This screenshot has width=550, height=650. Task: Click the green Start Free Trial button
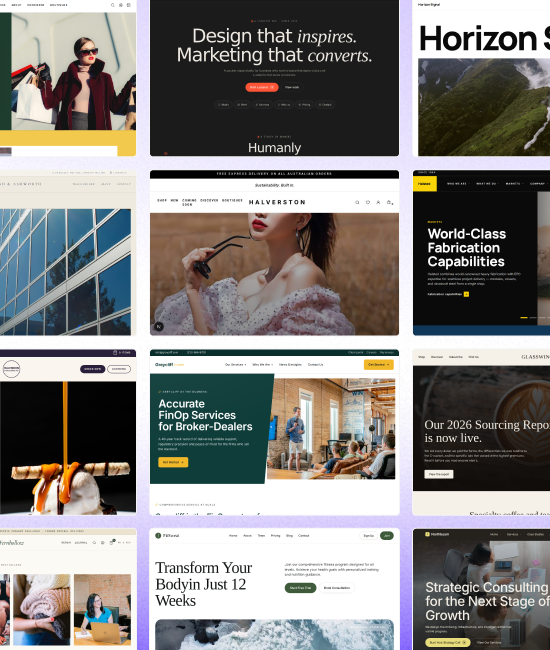click(x=300, y=588)
